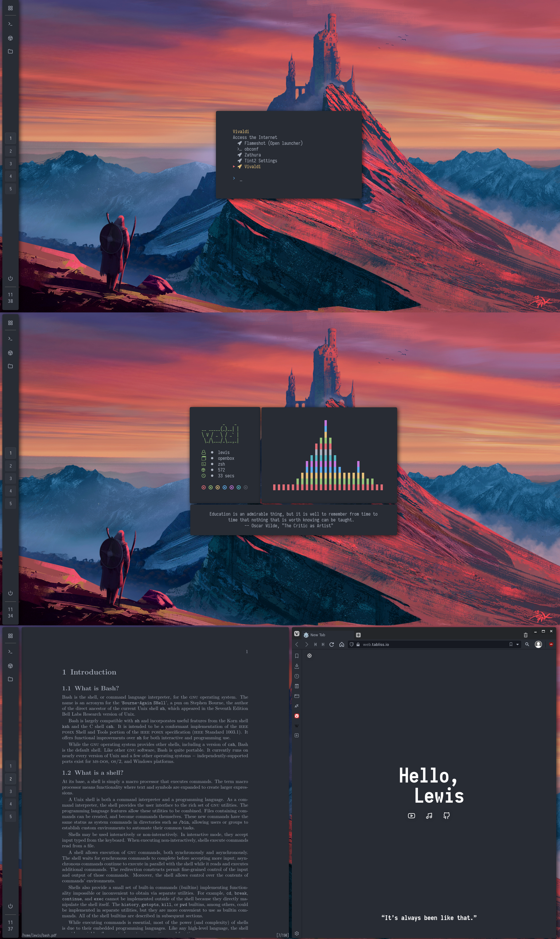The image size is (560, 939).
Task: Switch to workspace 3 on panel showing 11 38
Action: coord(11,164)
